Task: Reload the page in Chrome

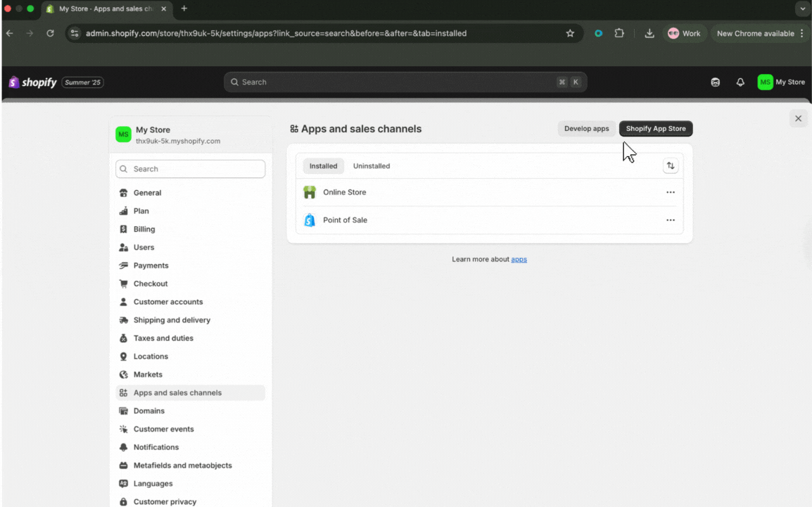Action: [50, 33]
